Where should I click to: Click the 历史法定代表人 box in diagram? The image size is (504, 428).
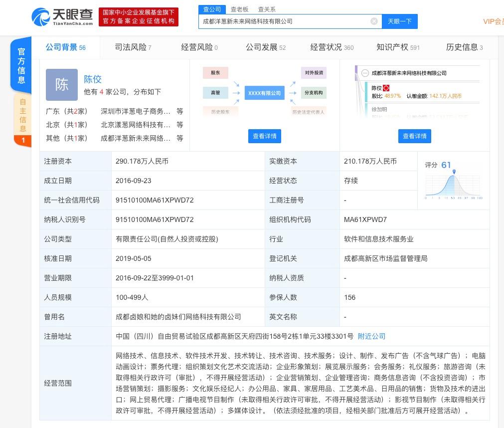click(x=308, y=112)
